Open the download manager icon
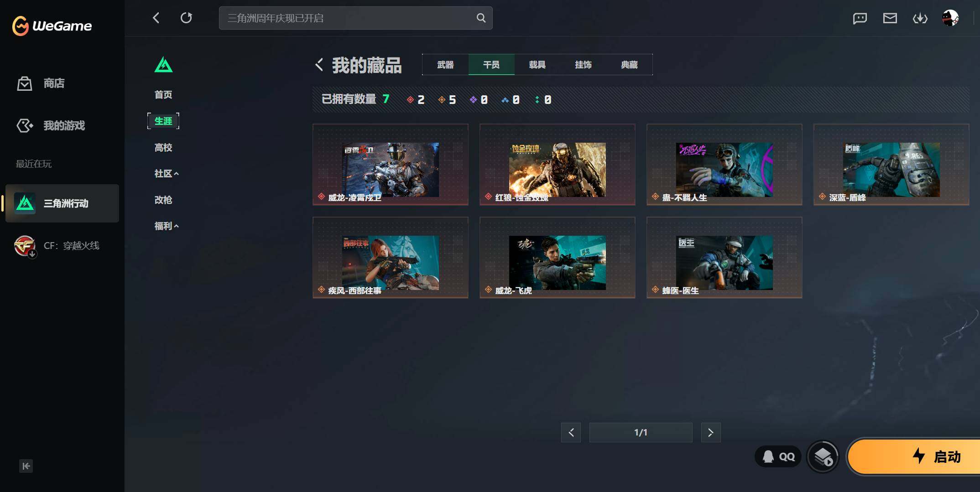 [920, 18]
